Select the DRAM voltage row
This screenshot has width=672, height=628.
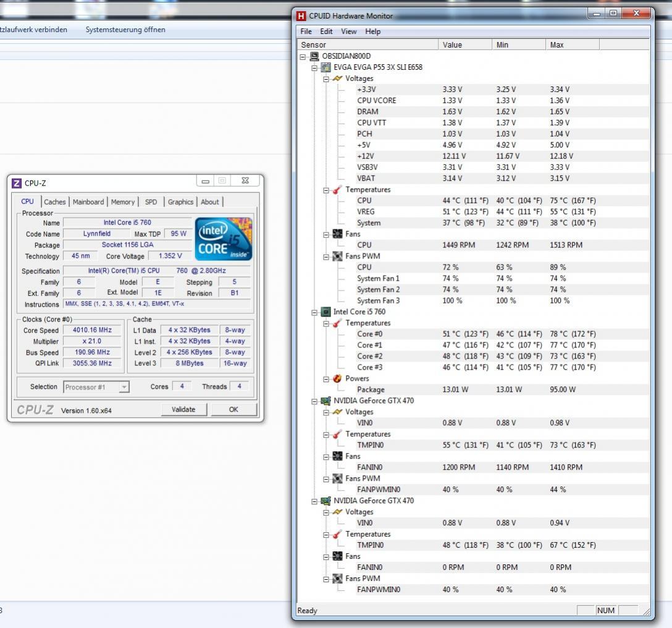coord(502,111)
